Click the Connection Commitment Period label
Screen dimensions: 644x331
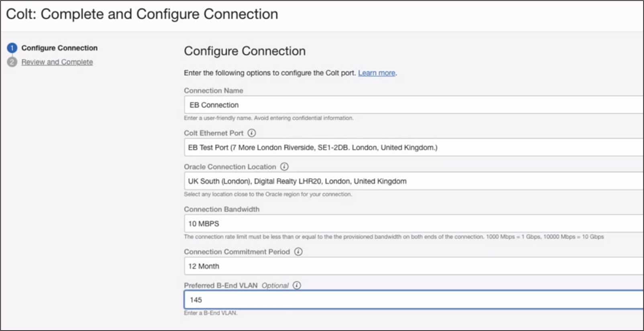[237, 252]
